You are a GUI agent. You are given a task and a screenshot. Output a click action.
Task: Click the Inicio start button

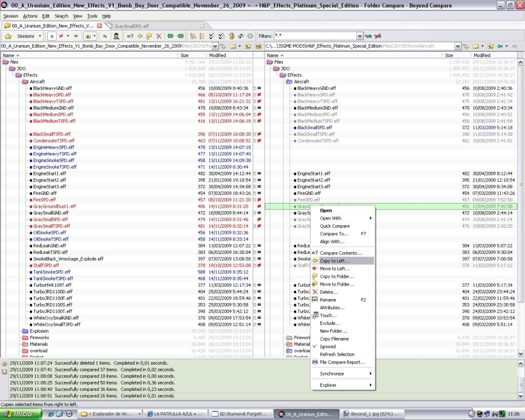point(21,414)
